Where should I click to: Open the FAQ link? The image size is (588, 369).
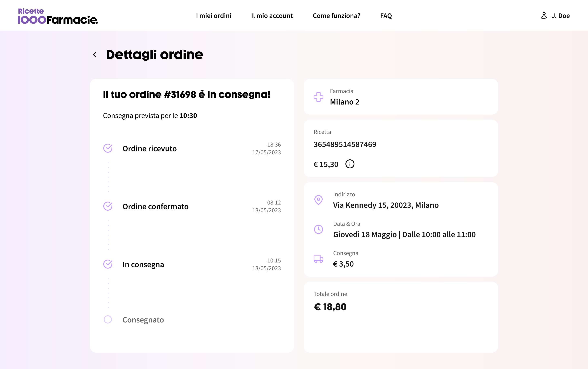386,16
